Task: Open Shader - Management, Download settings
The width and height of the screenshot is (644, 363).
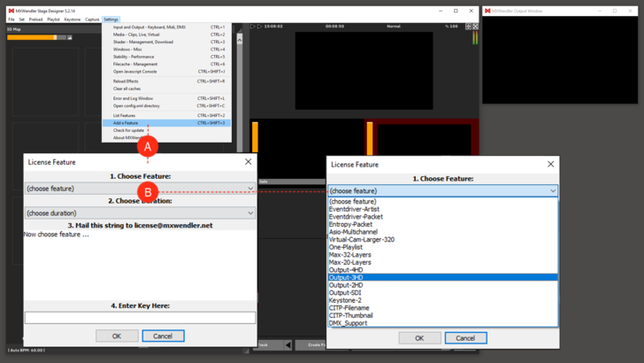Action: [x=166, y=42]
